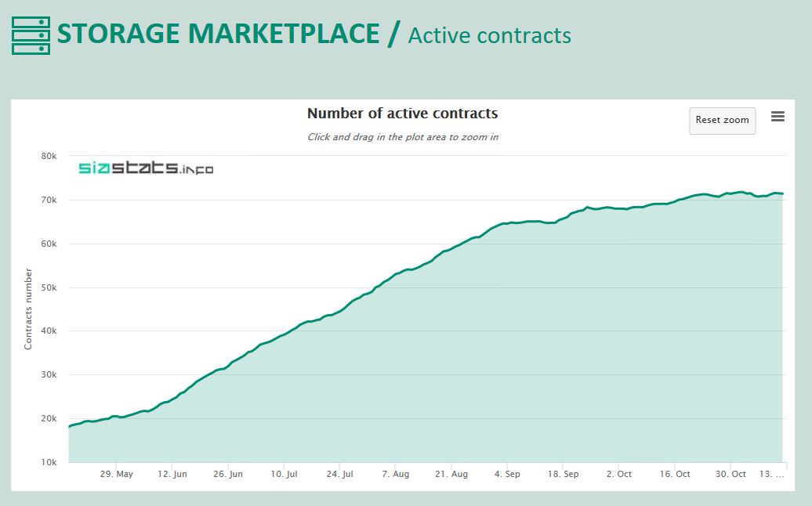Viewport: 812px width, 506px height.
Task: Click the Reset zoom button
Action: (722, 120)
